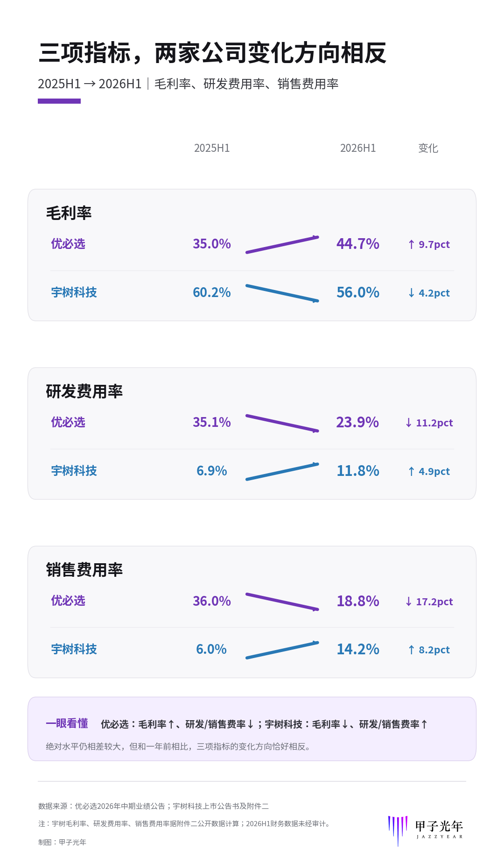504x850 pixels.
Task: Click the purple accent bar under the subtitle
Action: click(x=59, y=101)
